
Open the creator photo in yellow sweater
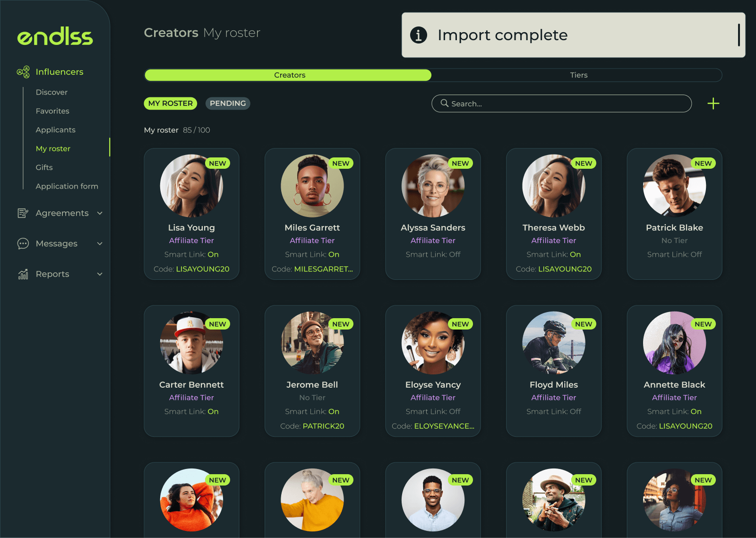pyautogui.click(x=312, y=500)
